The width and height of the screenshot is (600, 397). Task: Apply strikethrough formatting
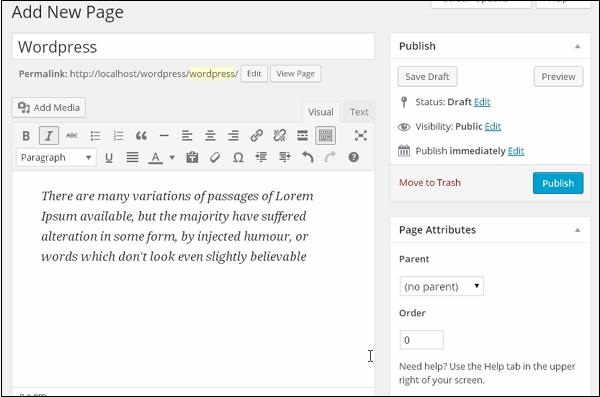coord(72,136)
